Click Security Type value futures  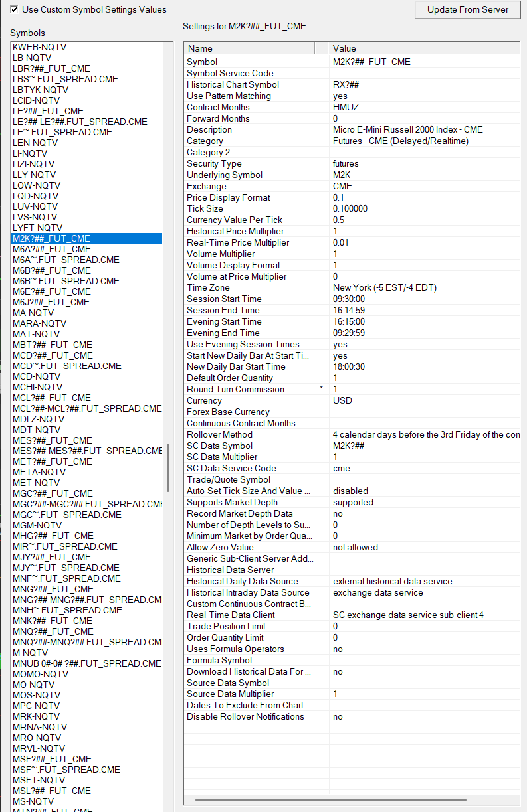[346, 163]
